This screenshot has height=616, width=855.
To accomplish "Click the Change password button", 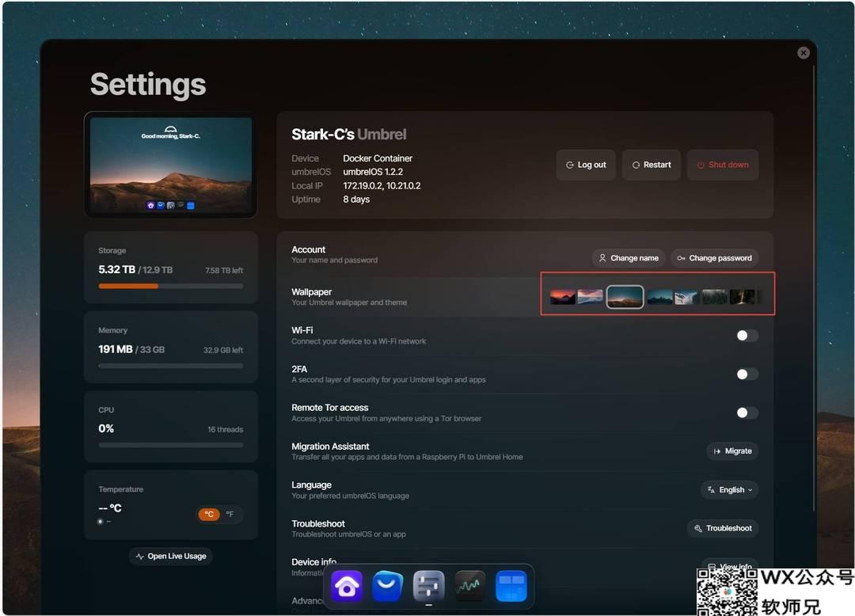I will [714, 258].
